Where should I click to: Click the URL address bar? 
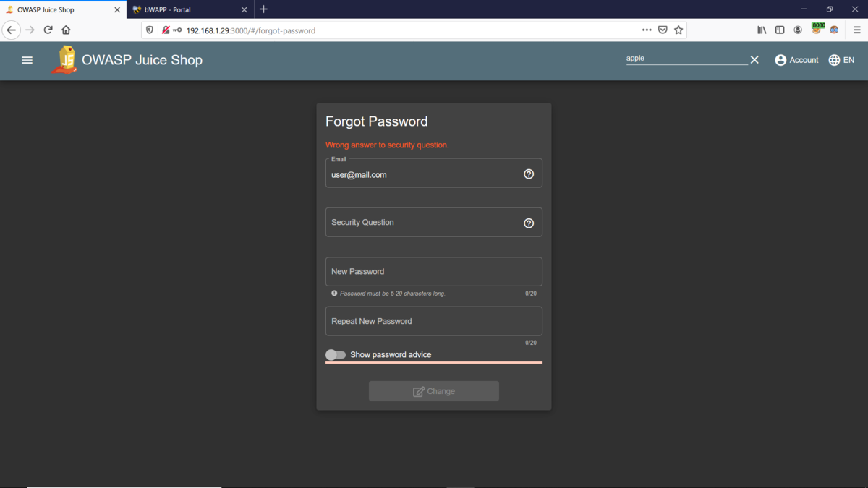tap(412, 30)
